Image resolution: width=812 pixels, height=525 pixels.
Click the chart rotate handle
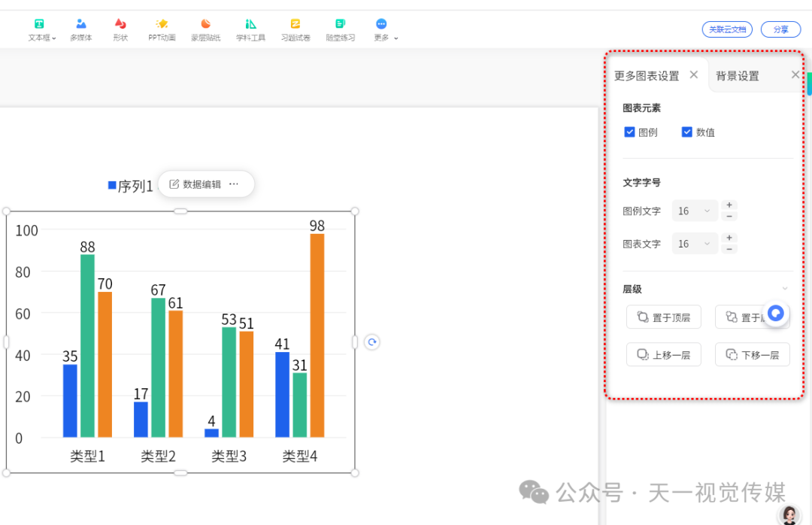(372, 342)
